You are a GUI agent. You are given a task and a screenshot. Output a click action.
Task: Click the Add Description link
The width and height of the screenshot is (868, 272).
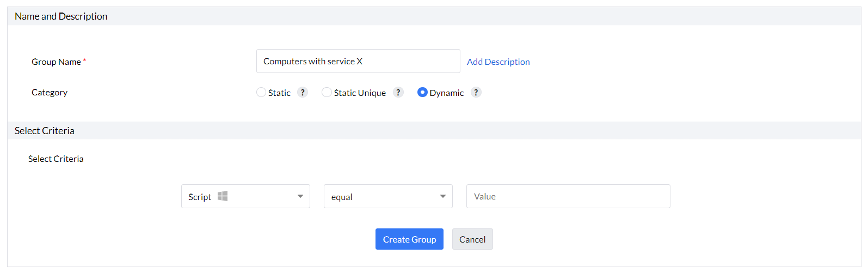coord(498,62)
